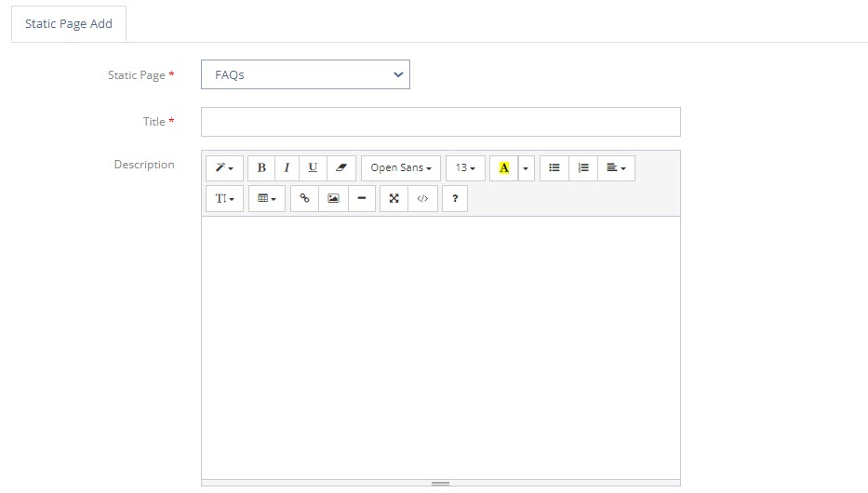This screenshot has width=868, height=493.
Task: Open the font size 13 dropdown
Action: click(465, 167)
